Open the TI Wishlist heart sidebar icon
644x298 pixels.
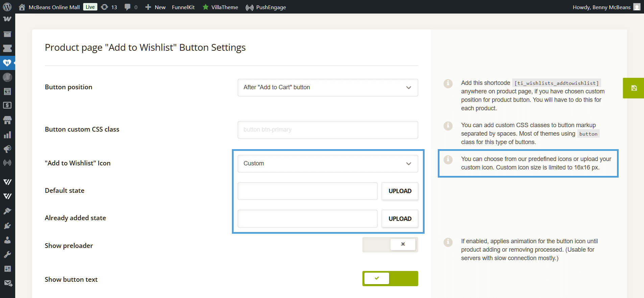pos(7,63)
